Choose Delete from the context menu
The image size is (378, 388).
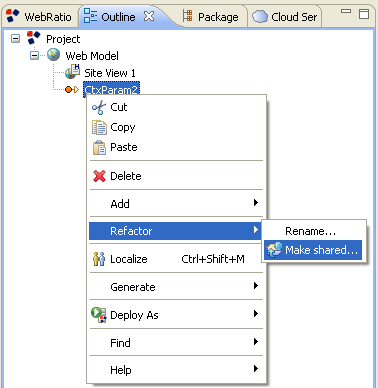click(176, 176)
